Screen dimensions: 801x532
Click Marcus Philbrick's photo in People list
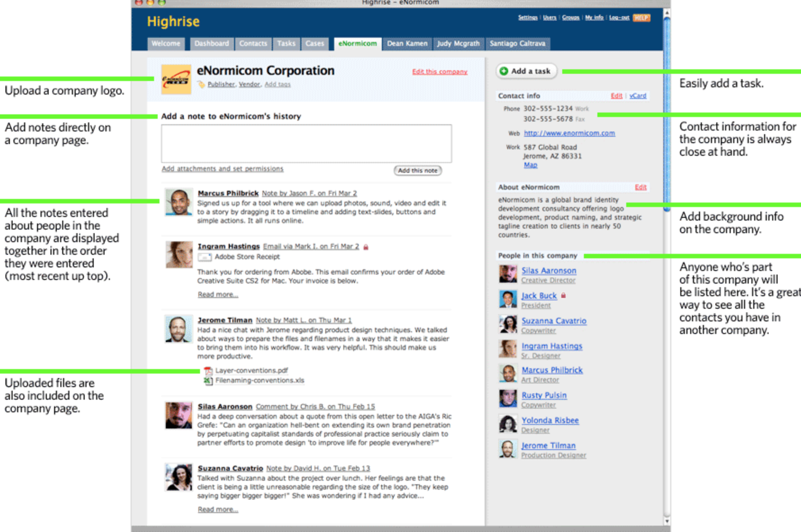[508, 374]
